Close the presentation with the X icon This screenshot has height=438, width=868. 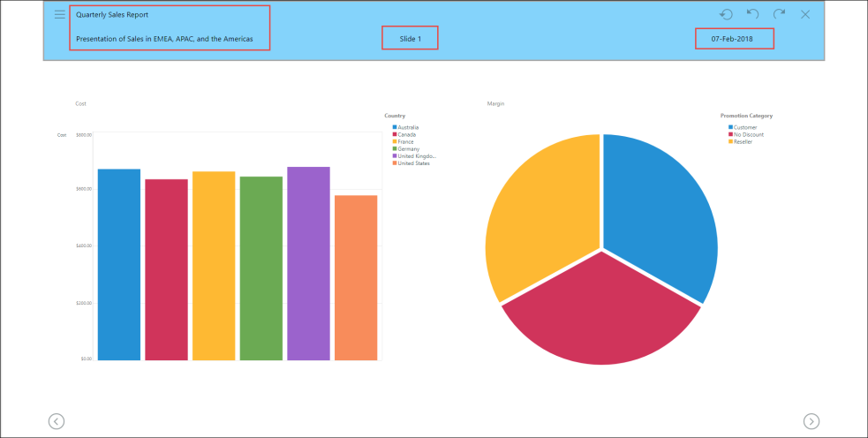[805, 15]
